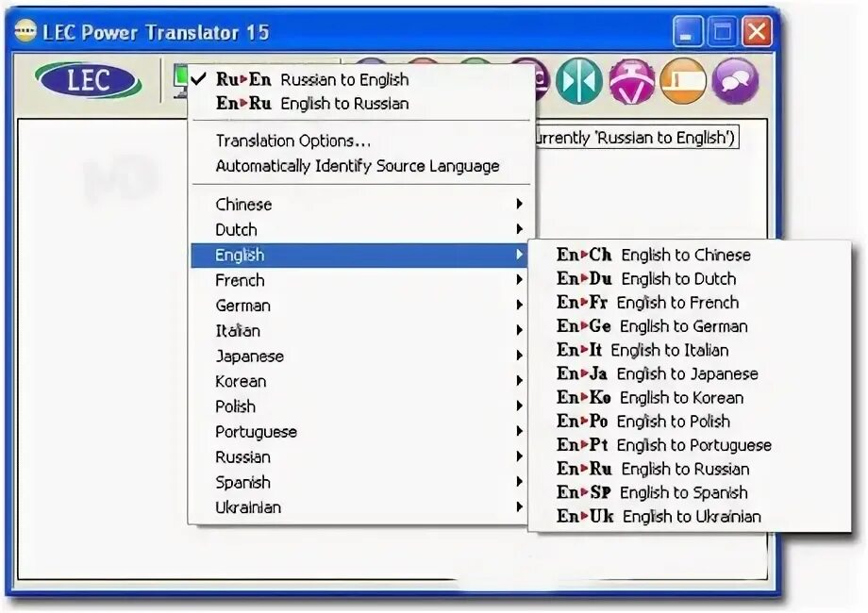The height and width of the screenshot is (613, 868).
Task: Open the highlighted English submenu entry
Action: [x=360, y=255]
